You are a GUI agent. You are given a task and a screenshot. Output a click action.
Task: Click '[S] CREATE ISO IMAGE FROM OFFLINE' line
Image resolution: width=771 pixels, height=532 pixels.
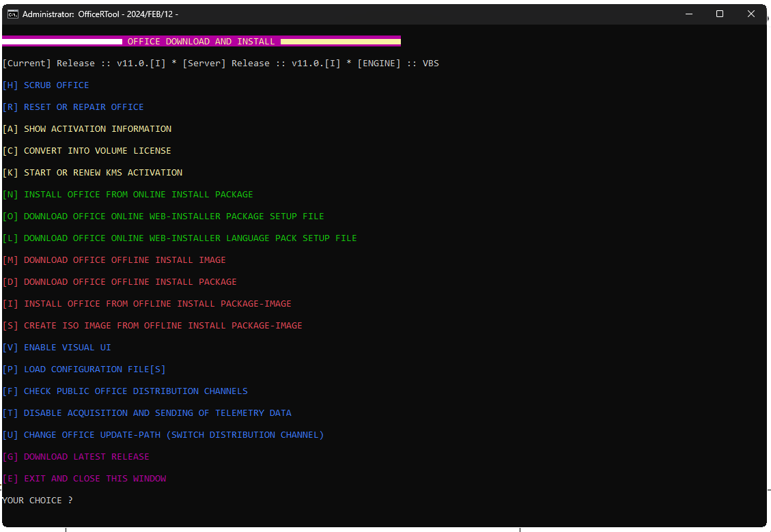coord(152,326)
